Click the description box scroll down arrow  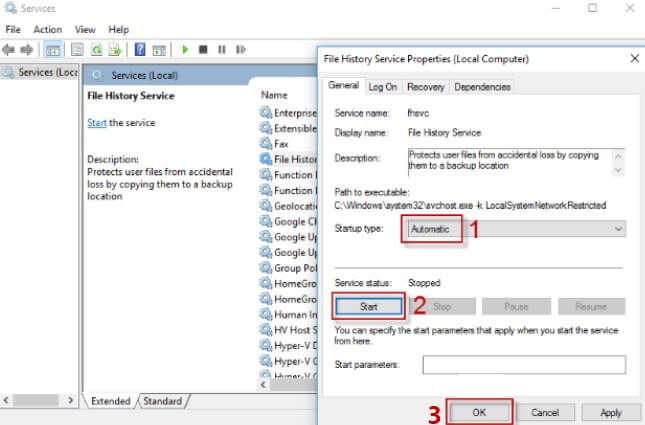tap(618, 170)
